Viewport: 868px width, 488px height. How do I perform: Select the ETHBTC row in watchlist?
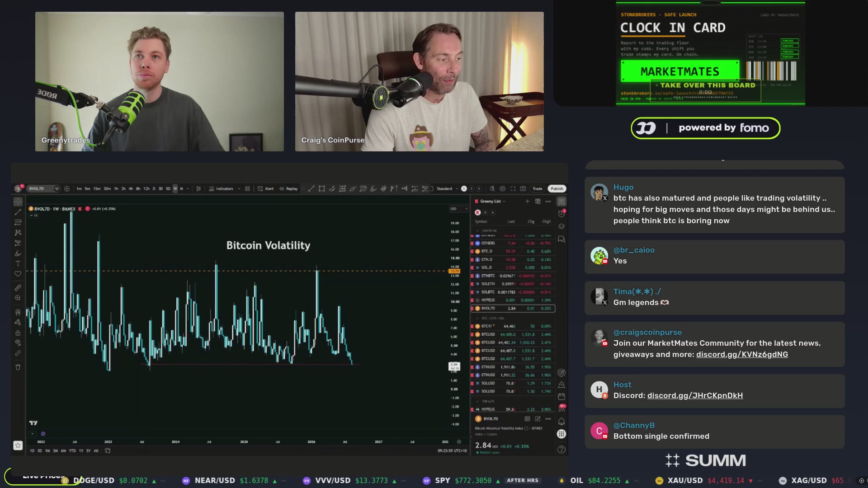[513, 276]
